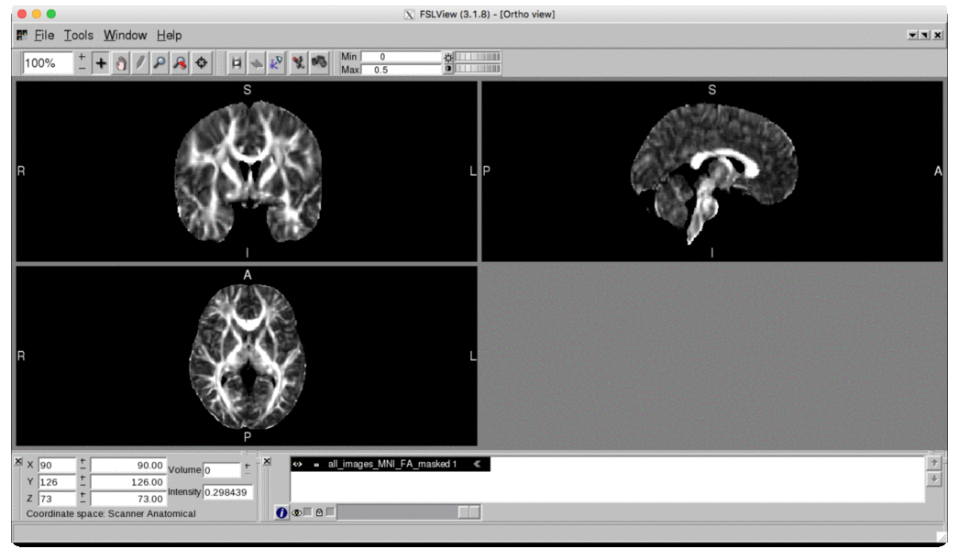This screenshot has width=959, height=560.
Task: Click the Min intensity field
Action: [x=401, y=57]
